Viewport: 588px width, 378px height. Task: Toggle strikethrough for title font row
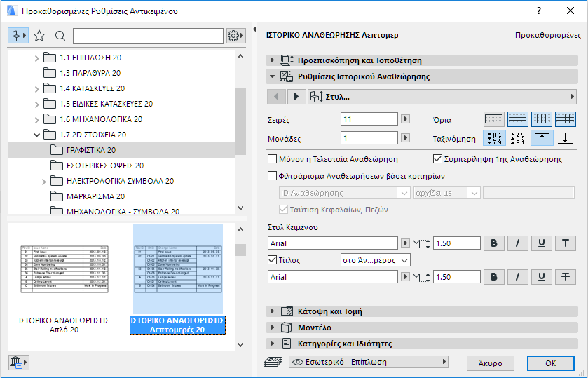tap(565, 276)
